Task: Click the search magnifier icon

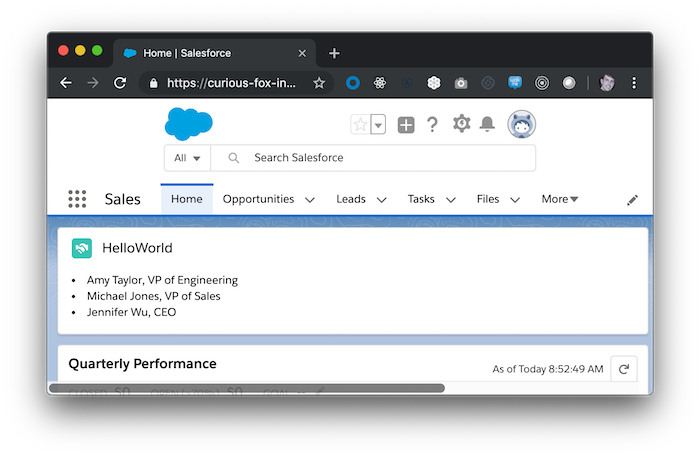Action: click(x=233, y=158)
